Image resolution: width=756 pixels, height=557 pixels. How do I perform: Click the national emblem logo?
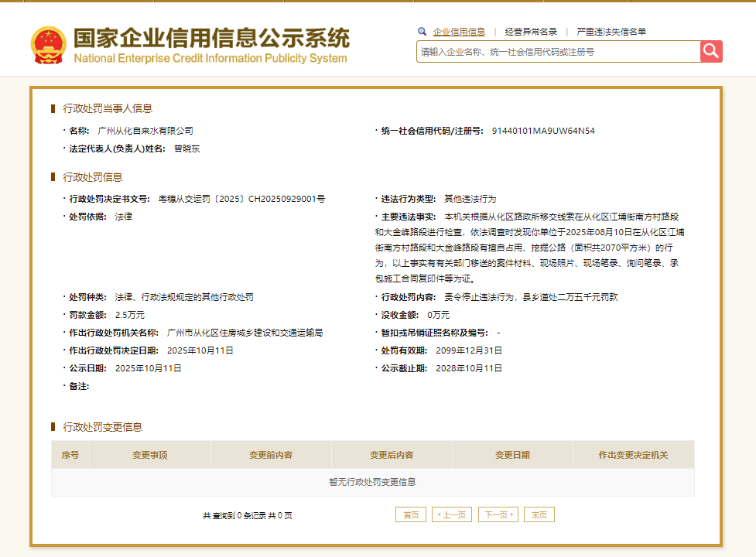click(x=48, y=46)
